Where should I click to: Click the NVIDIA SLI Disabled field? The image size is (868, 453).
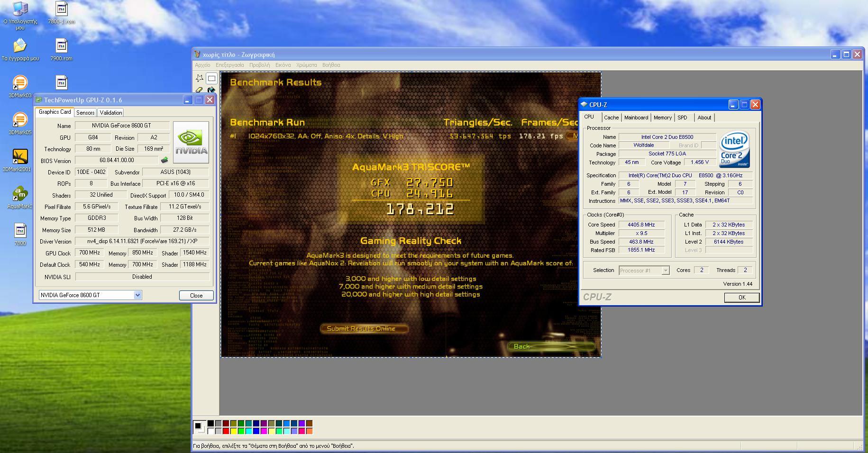pos(142,277)
